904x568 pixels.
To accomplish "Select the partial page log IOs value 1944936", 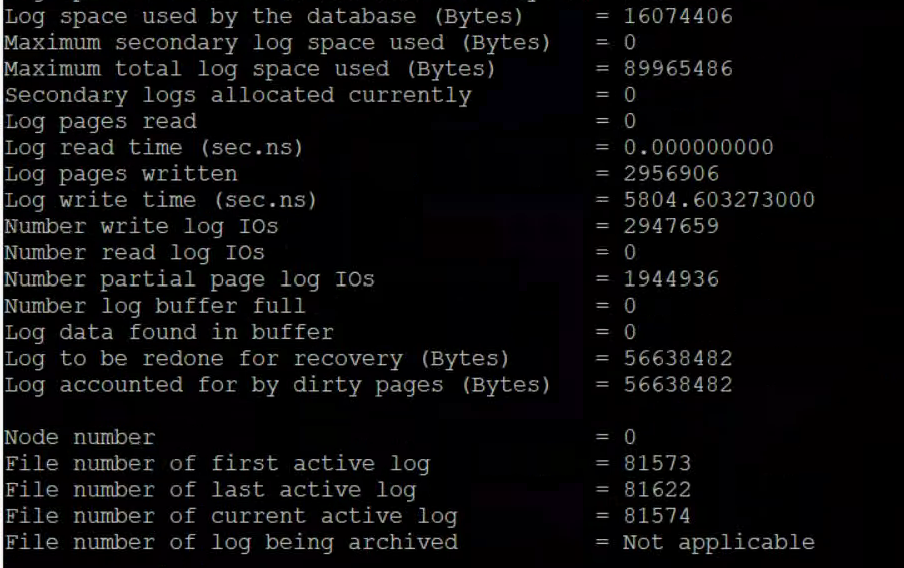I will pyautogui.click(x=670, y=279).
